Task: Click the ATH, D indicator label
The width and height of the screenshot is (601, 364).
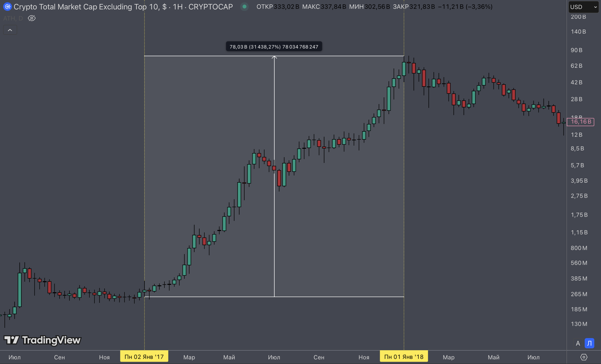Action: [x=13, y=18]
